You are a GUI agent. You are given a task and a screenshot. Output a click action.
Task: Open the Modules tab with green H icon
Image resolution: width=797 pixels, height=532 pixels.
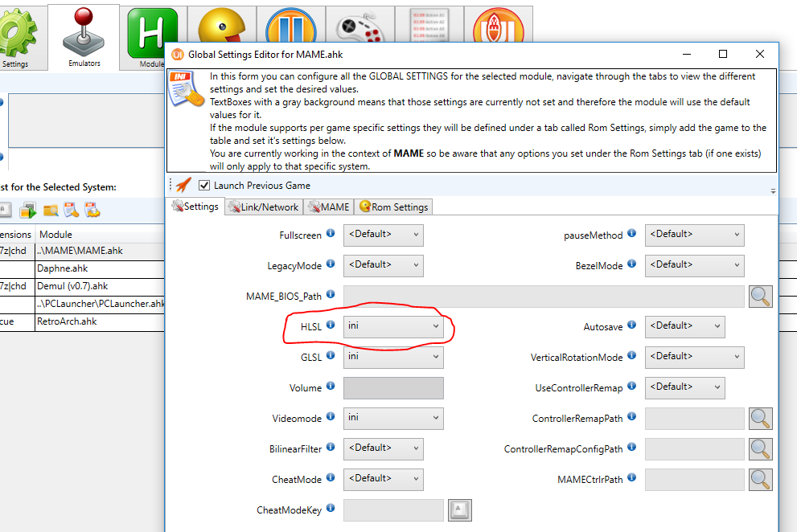151,39
